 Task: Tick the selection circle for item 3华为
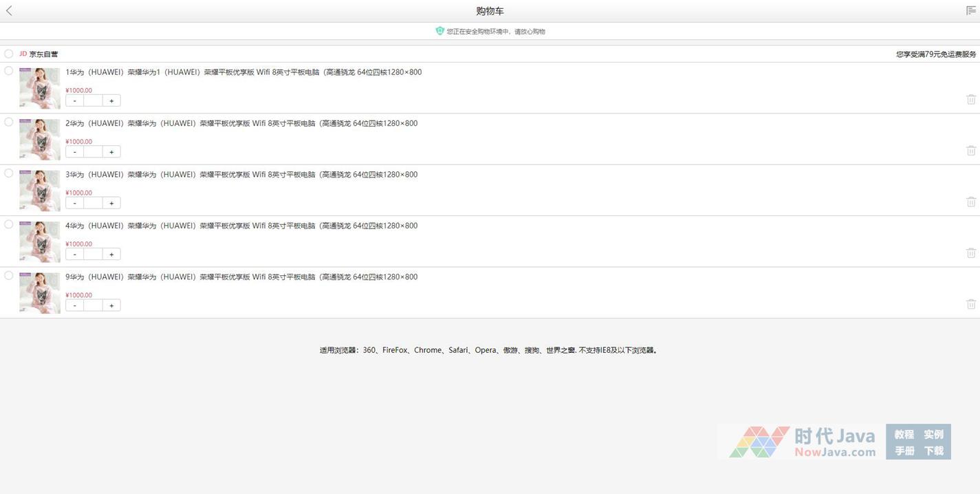tap(9, 173)
